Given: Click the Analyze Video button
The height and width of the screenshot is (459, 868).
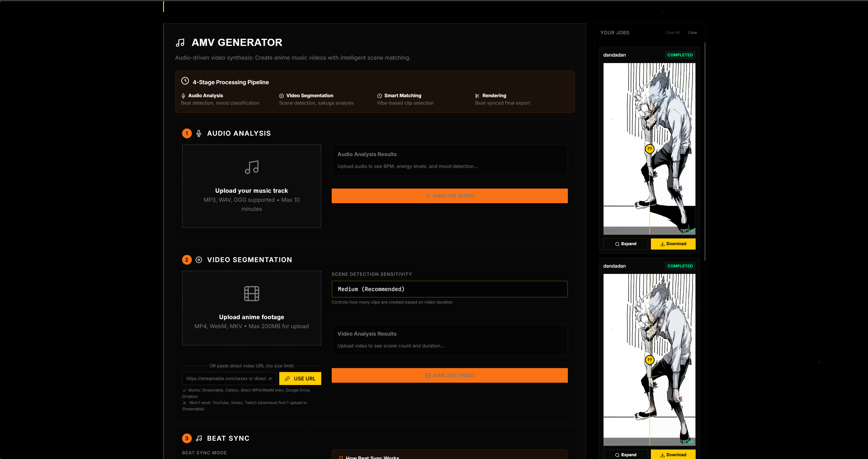Looking at the screenshot, I should [x=450, y=376].
